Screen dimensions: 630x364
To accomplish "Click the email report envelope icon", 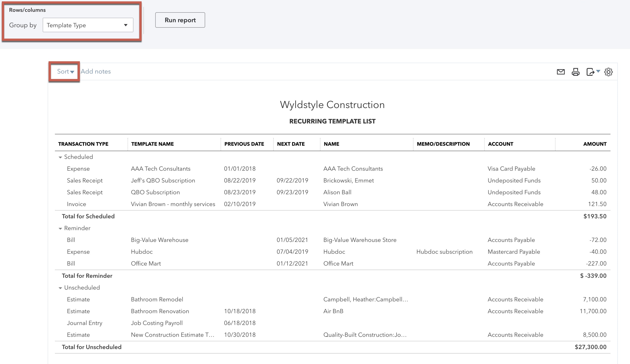I will [x=561, y=72].
